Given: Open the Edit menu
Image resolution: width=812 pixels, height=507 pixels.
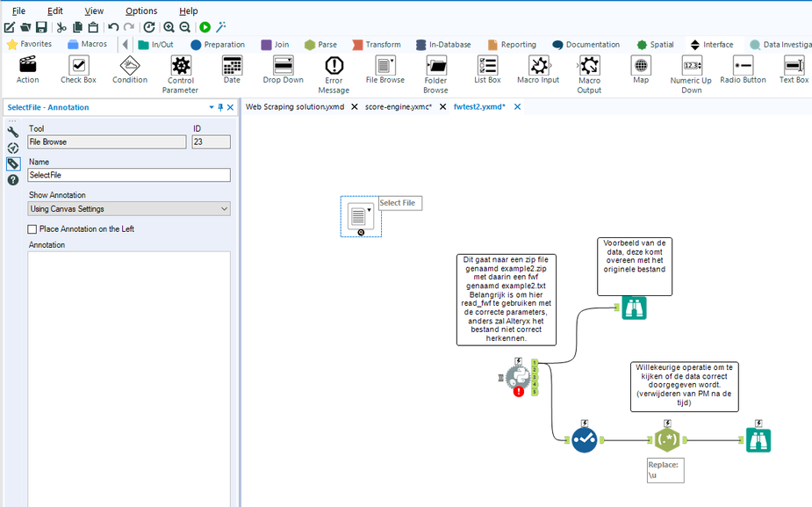Looking at the screenshot, I should coord(55,11).
